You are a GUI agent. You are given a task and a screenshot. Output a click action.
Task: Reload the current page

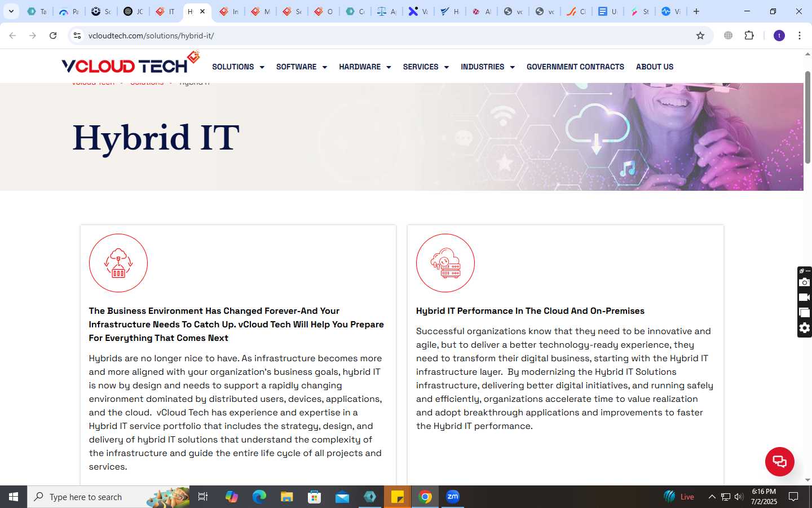point(53,36)
